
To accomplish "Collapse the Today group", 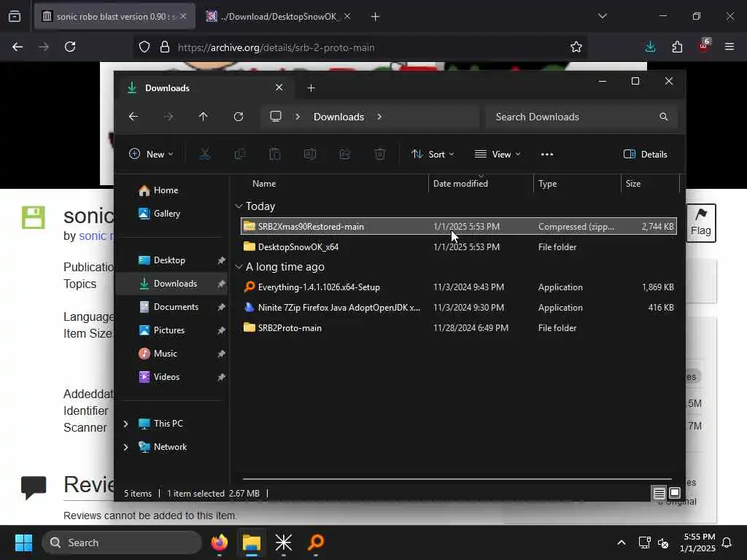I will pos(239,206).
